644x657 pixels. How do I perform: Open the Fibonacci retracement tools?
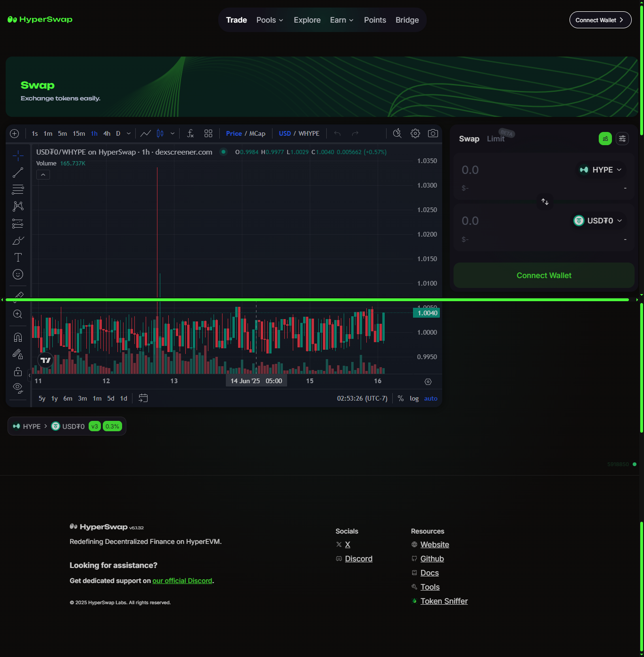18,189
